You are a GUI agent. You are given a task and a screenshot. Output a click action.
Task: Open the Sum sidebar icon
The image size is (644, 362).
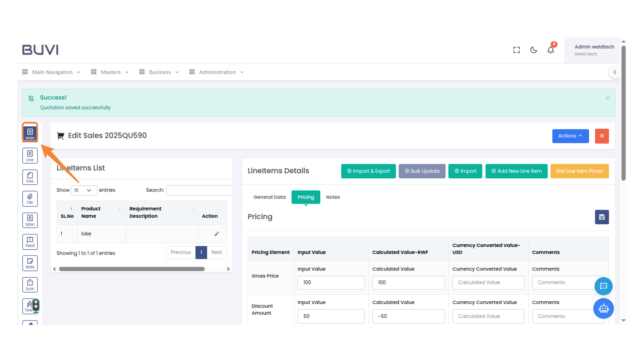pyautogui.click(x=30, y=285)
